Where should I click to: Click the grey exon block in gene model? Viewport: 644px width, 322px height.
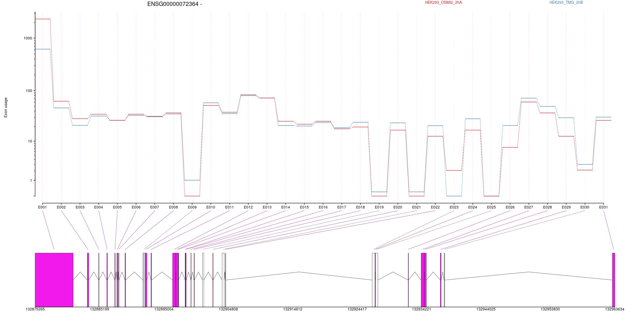point(144,280)
